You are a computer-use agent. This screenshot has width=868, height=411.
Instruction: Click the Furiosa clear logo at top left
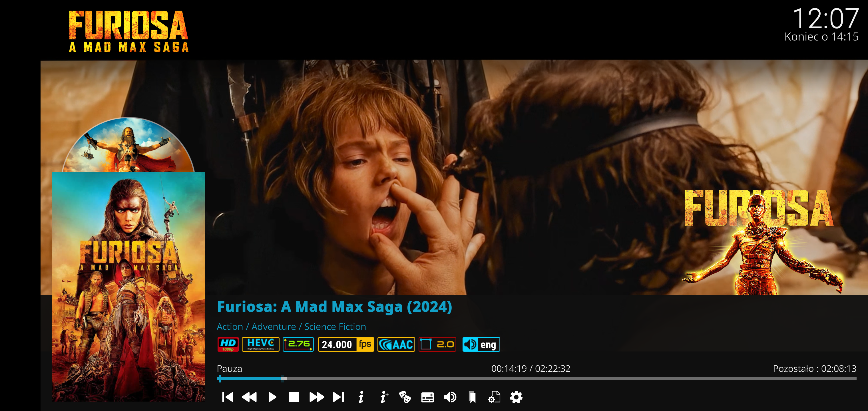[x=129, y=31]
